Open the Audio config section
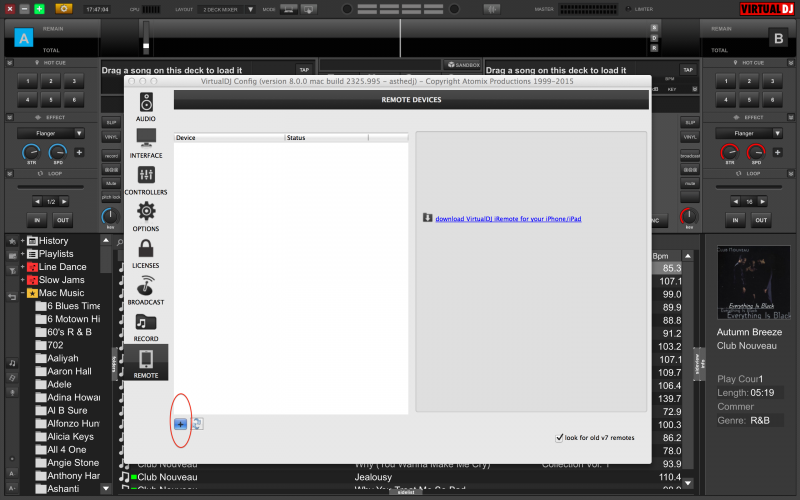 pos(146,107)
